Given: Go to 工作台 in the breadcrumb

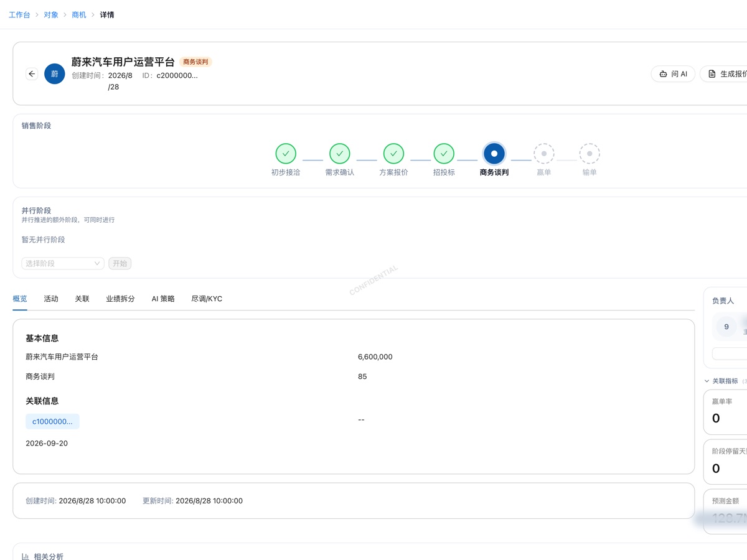Looking at the screenshot, I should [19, 14].
